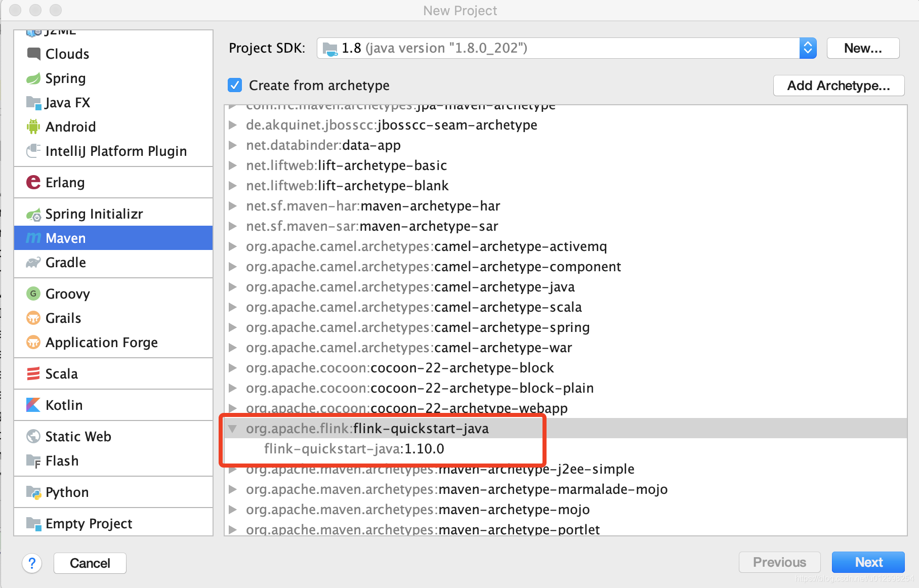Image resolution: width=919 pixels, height=588 pixels.
Task: Select Empty Project type
Action: tap(113, 524)
